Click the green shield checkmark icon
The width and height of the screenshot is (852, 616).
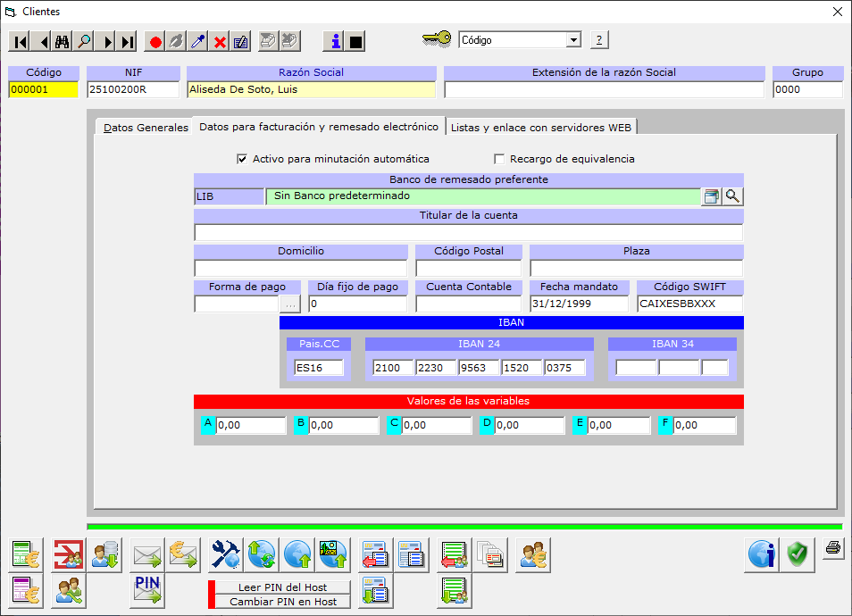click(x=798, y=555)
